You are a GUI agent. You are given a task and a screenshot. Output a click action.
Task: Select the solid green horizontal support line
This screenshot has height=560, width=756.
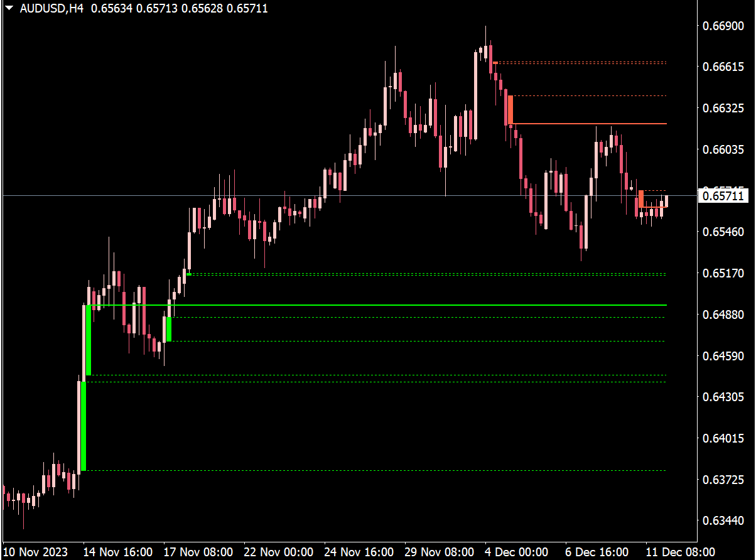(377, 305)
